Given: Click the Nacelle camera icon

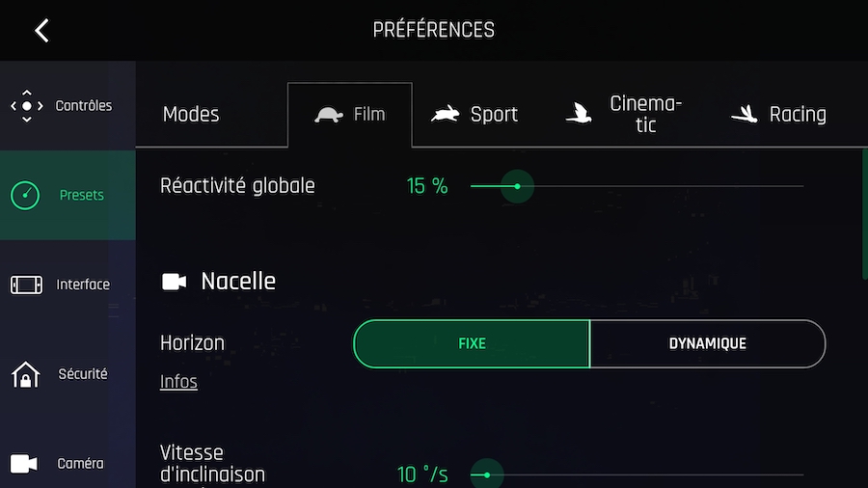Looking at the screenshot, I should click(x=175, y=282).
